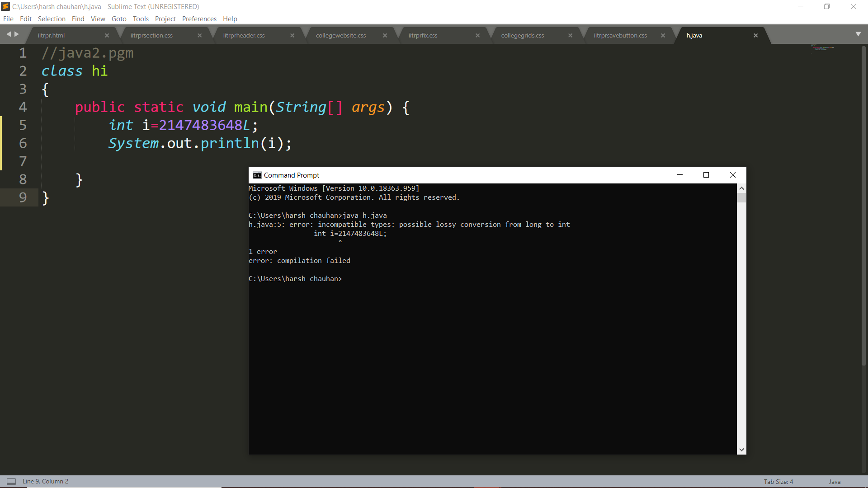Click the forward navigation arrow in tab bar
Screen dimensions: 868x488
point(17,34)
